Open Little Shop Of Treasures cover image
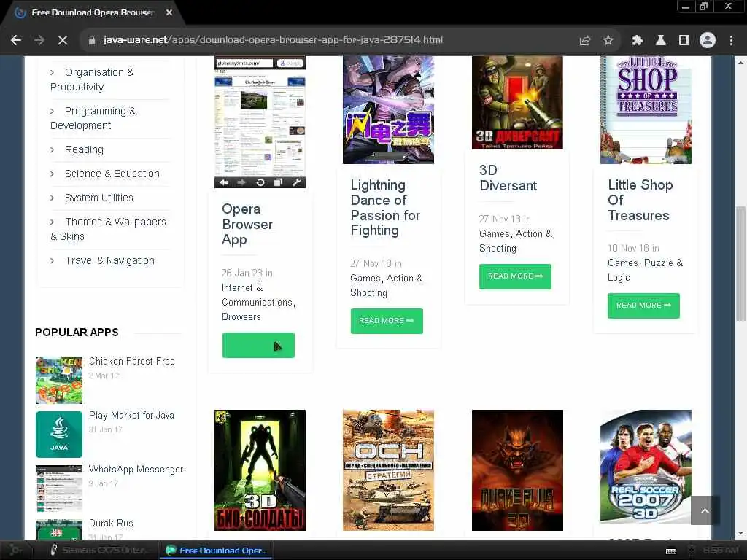The width and height of the screenshot is (747, 560). (x=646, y=110)
